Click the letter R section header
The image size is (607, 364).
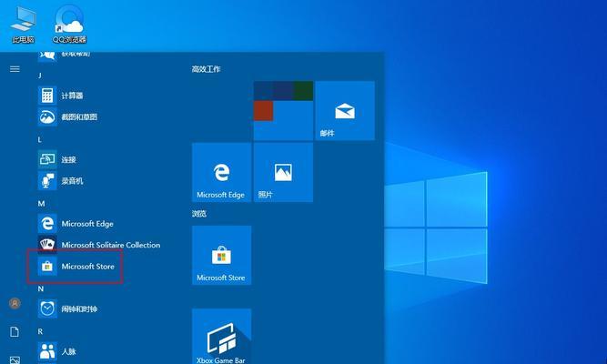tap(40, 331)
